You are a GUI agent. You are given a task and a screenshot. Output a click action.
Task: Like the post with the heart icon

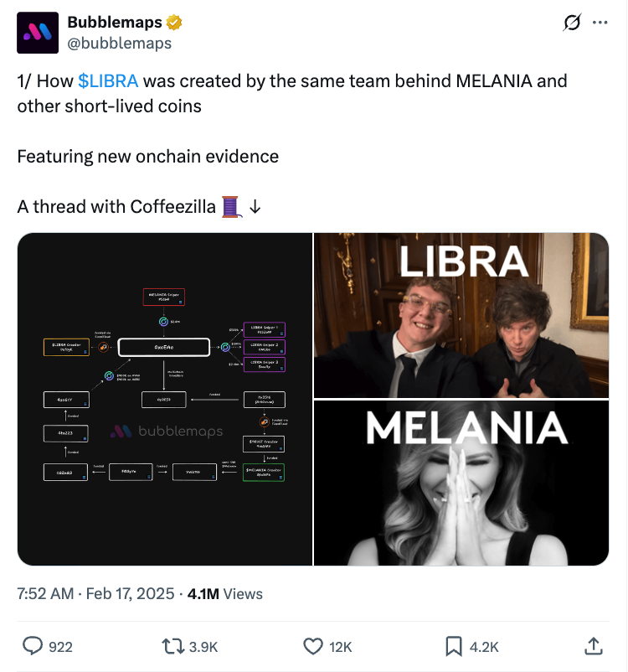click(312, 646)
